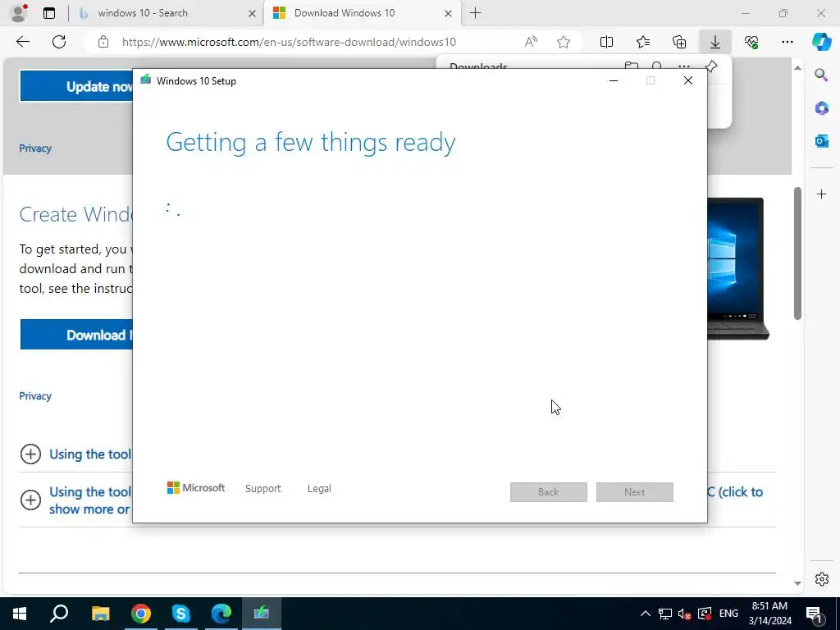Open Outlook in the Edge sidebar
The height and width of the screenshot is (630, 840).
click(x=821, y=141)
